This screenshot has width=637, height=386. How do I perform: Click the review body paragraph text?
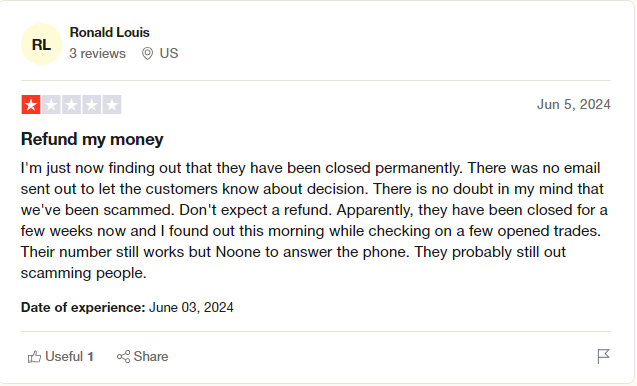click(314, 220)
